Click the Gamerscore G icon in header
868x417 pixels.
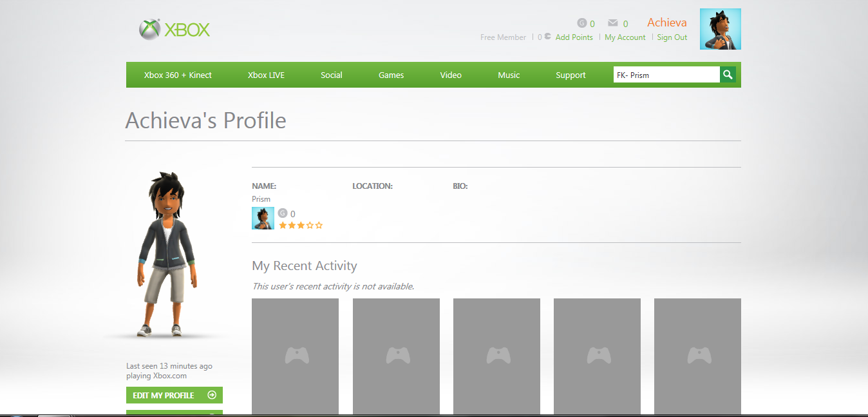click(582, 23)
